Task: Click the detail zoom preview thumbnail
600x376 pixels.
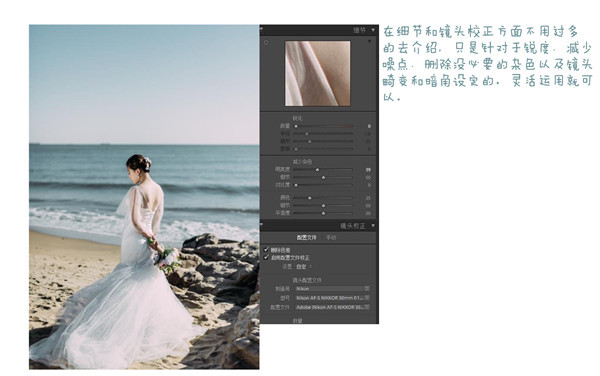Action: coord(317,73)
